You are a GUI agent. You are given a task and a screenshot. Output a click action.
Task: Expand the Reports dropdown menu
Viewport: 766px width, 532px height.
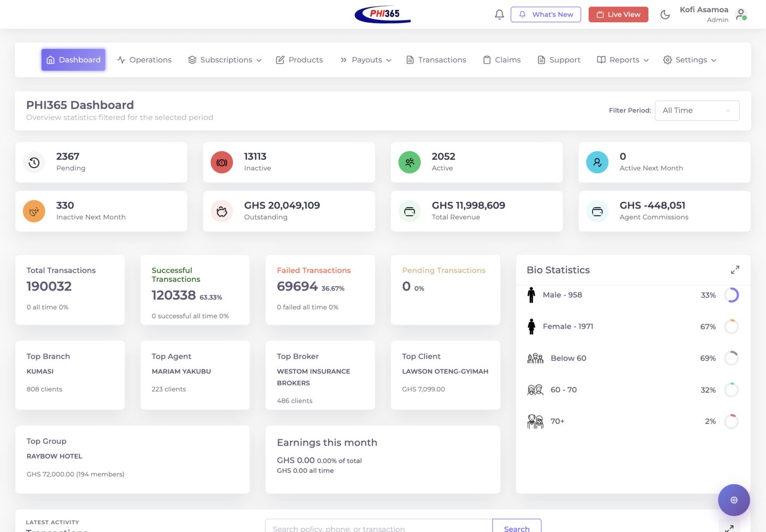coord(623,60)
